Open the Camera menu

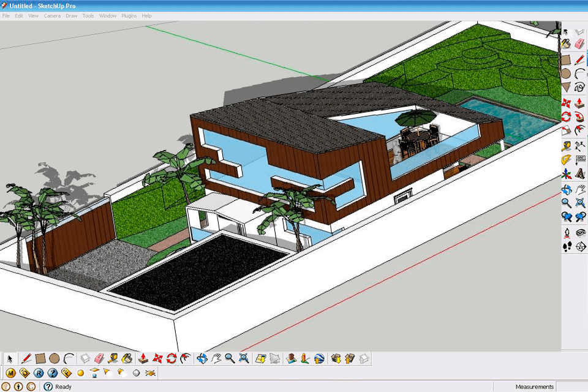(52, 16)
